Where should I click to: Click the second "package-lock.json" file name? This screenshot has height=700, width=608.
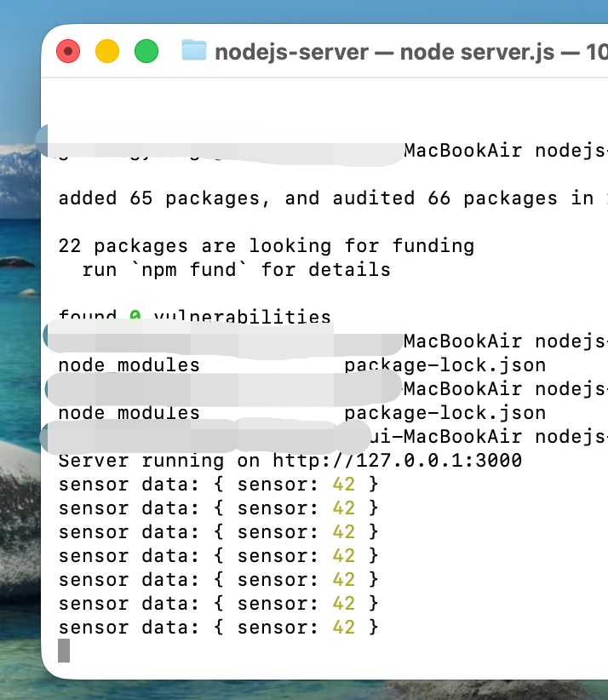(445, 413)
